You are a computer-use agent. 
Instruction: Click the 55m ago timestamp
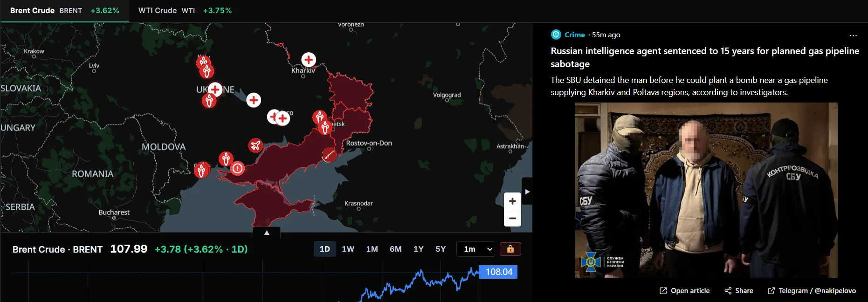tap(606, 34)
